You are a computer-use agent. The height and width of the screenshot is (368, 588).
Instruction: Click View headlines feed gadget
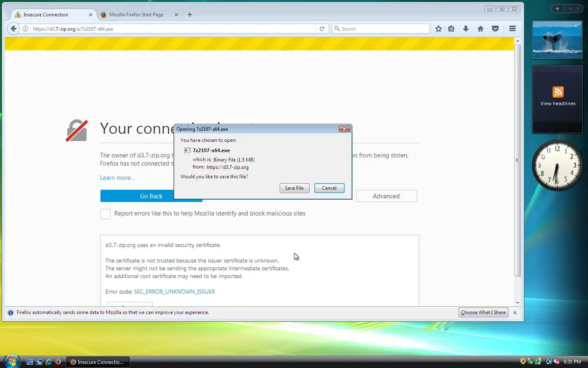coord(557,99)
